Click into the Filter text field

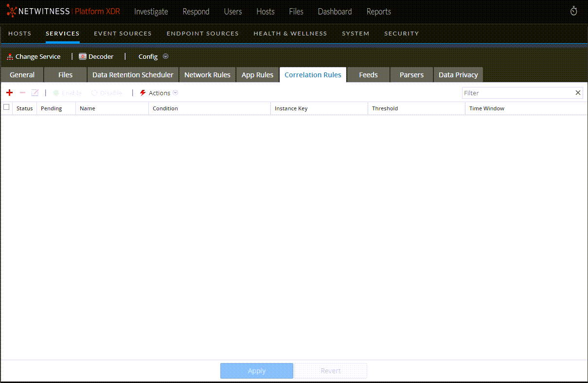pos(517,93)
